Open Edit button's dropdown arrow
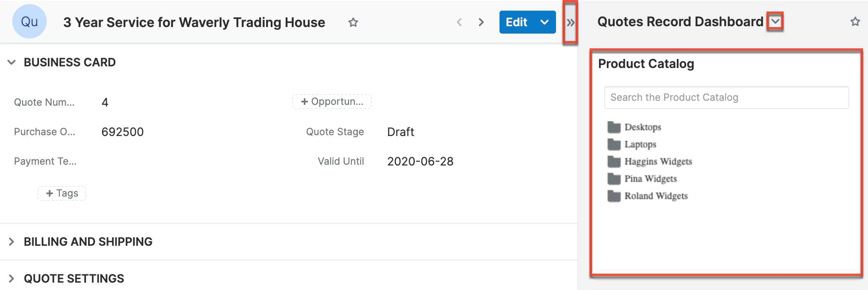This screenshot has width=868, height=290. click(545, 22)
